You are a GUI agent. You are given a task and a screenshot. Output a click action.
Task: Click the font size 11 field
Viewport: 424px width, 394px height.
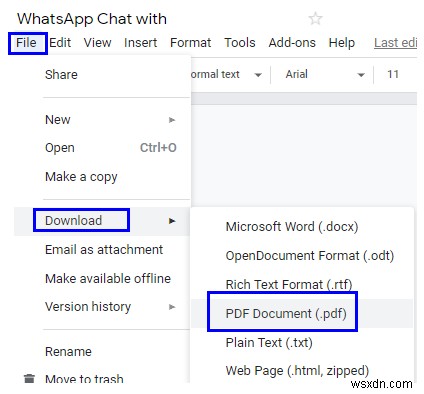pyautogui.click(x=393, y=74)
